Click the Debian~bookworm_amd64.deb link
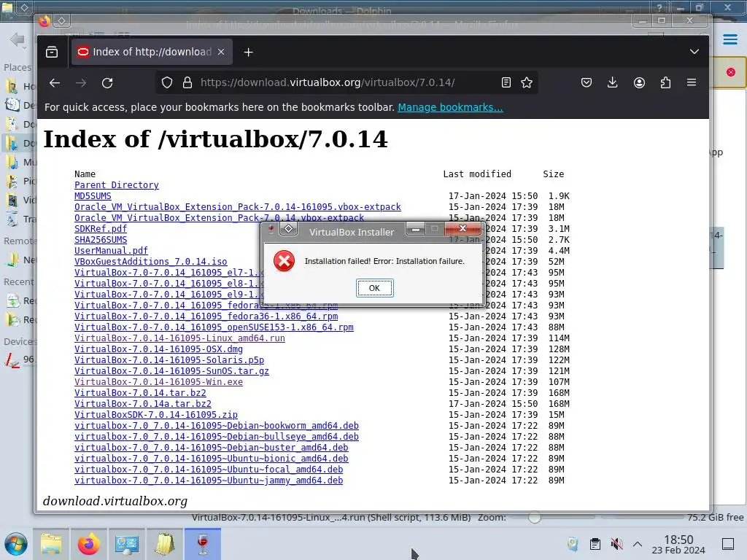This screenshot has height=560, width=747. tap(216, 426)
